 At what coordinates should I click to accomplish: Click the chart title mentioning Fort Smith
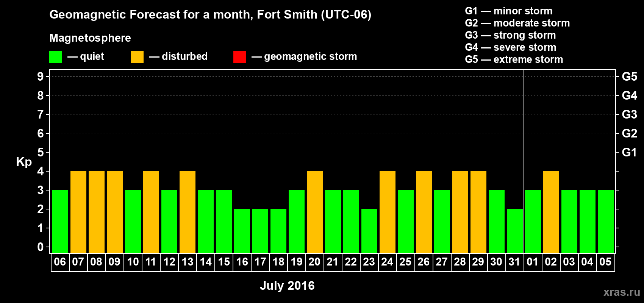coord(210,15)
